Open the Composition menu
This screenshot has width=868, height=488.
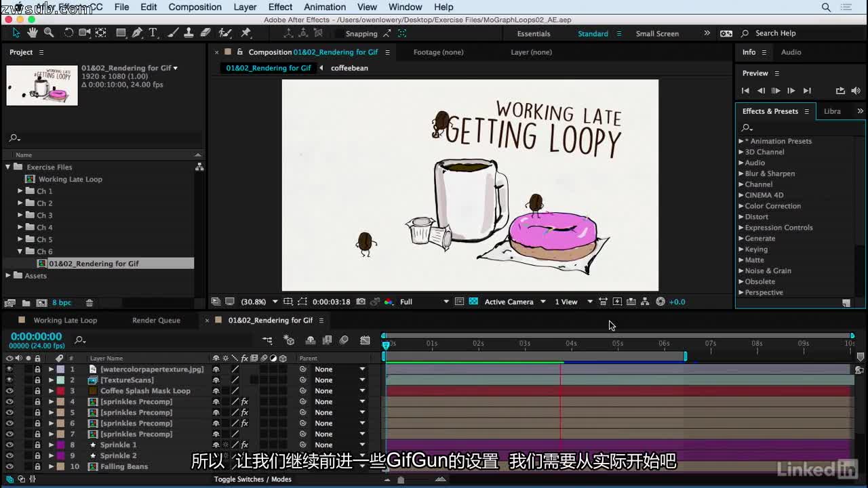tap(195, 7)
